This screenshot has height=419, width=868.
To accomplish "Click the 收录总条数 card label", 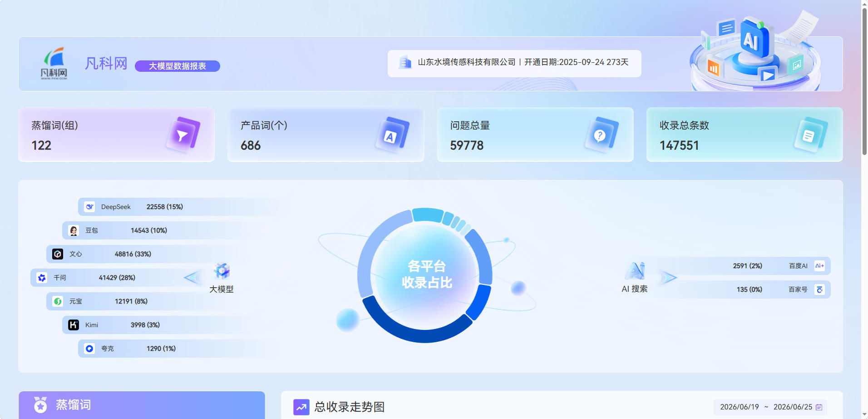I will tap(684, 125).
